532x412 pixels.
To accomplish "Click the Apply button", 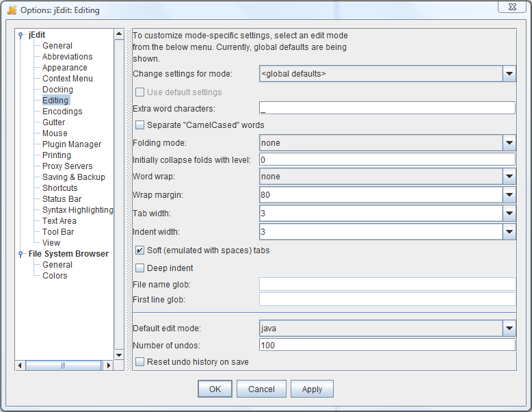I will coord(312,389).
